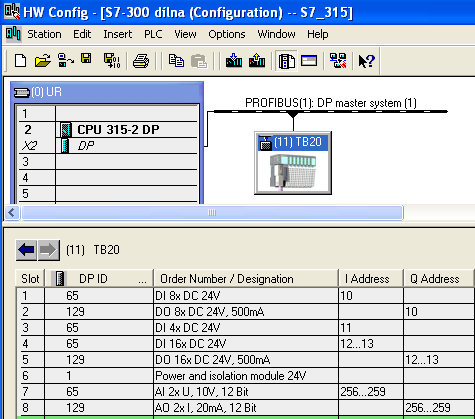Click Q Address cell 12...13
The width and height of the screenshot is (475, 419).
click(x=439, y=360)
